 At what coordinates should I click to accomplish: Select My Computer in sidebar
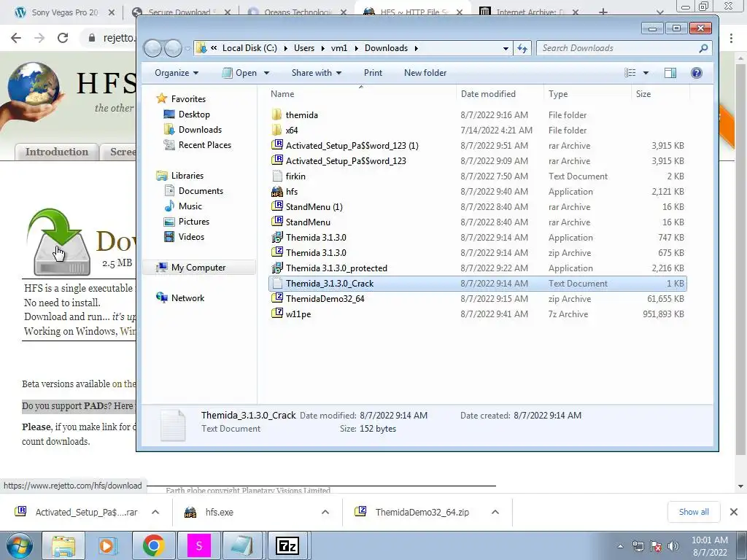coord(198,268)
